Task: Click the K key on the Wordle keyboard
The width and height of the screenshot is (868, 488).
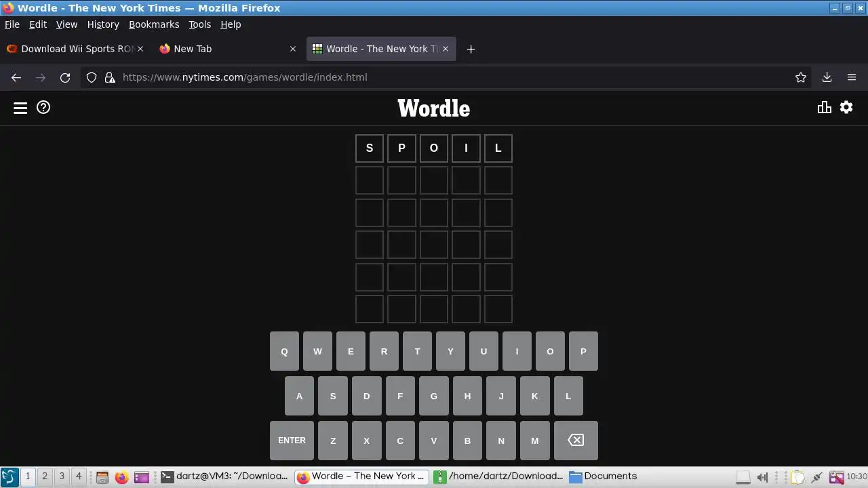Action: point(534,396)
